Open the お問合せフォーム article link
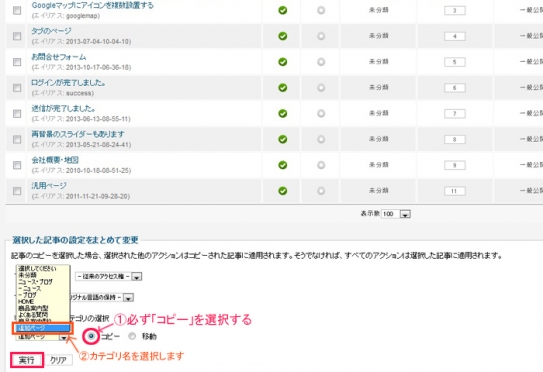The image size is (543, 372). (59, 57)
